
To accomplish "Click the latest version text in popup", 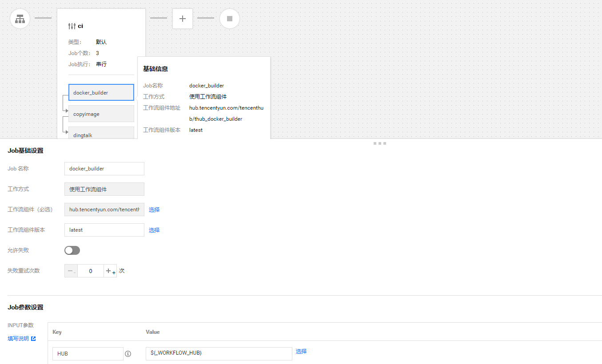I will (196, 130).
